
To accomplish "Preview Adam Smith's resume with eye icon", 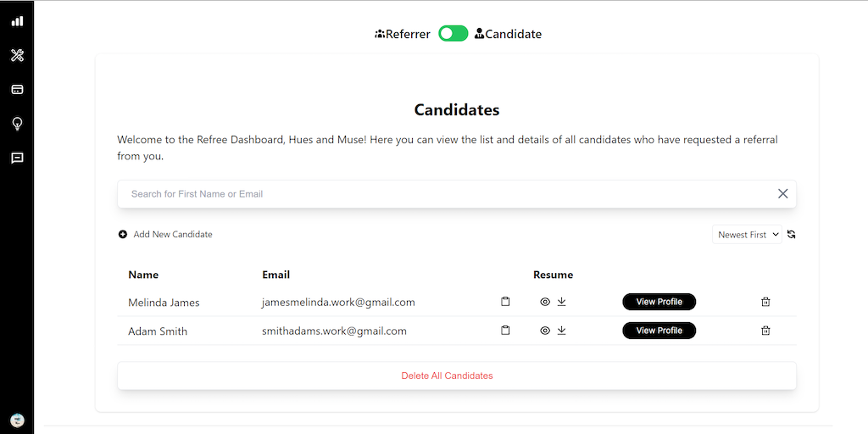I will 545,331.
